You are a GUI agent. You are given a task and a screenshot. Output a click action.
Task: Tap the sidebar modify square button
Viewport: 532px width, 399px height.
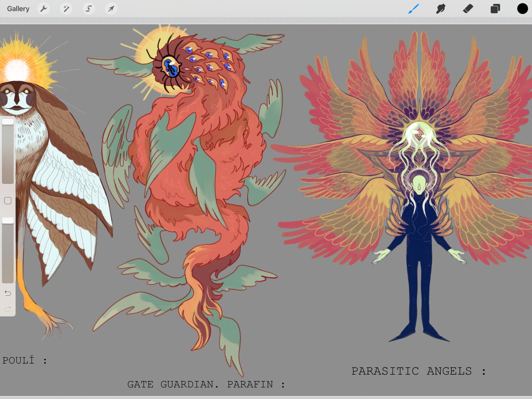click(8, 201)
